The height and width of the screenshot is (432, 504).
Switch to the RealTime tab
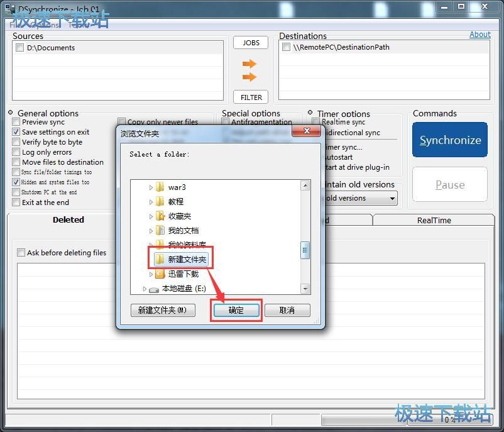[434, 220]
